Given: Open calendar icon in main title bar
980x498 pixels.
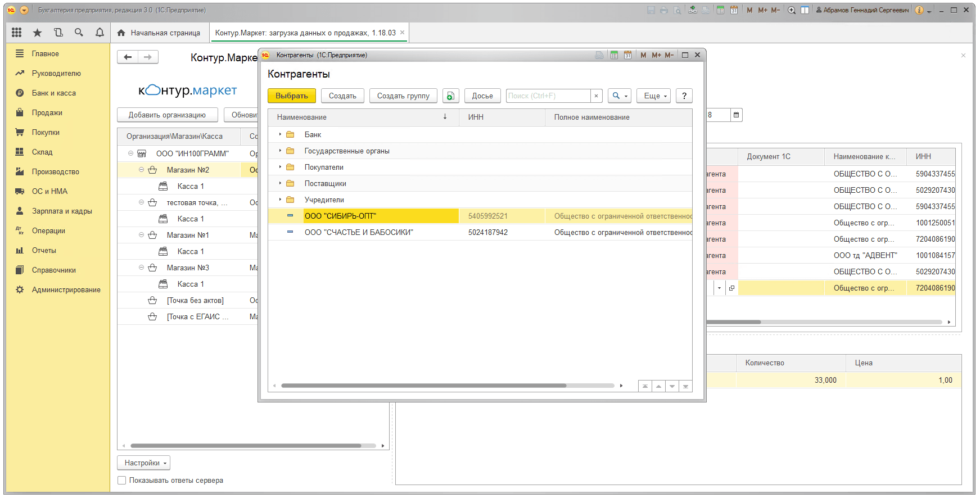Looking at the screenshot, I should click(734, 10).
